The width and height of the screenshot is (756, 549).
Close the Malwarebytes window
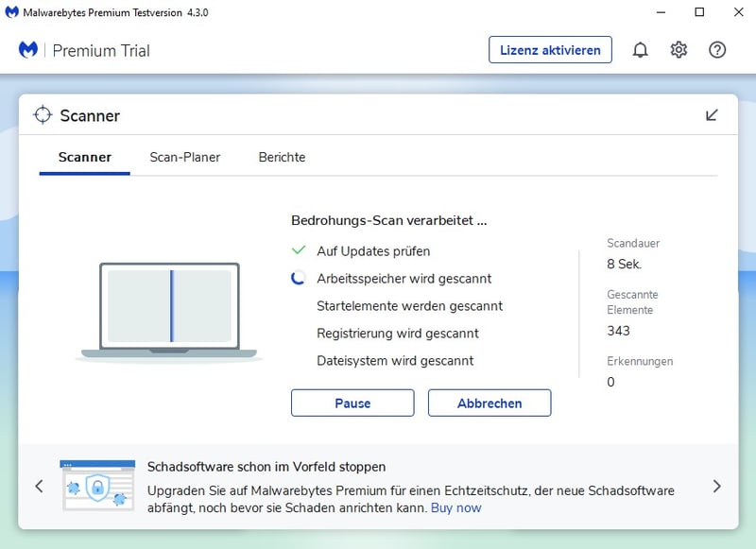tap(738, 12)
